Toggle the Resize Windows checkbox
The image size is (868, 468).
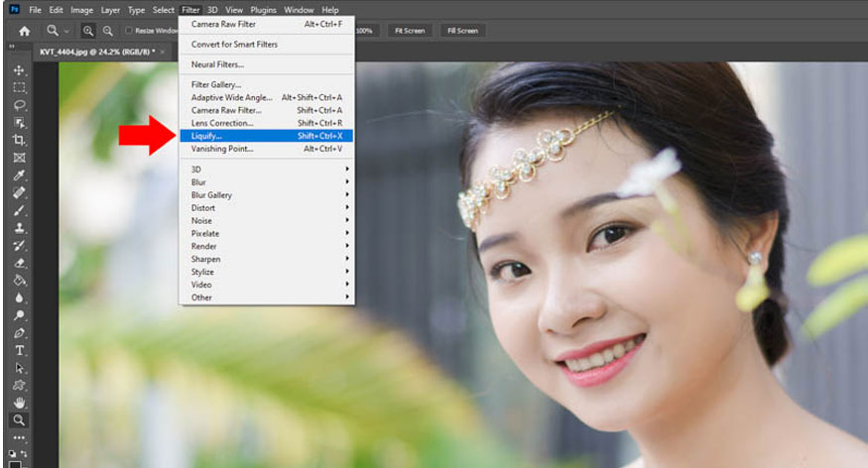pos(129,31)
